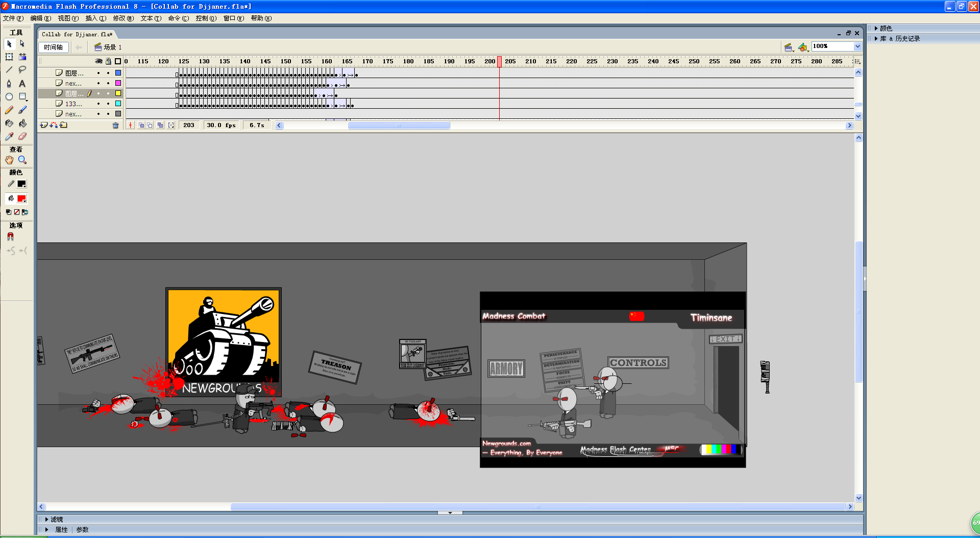Click the insert layer icon
The width and height of the screenshot is (980, 538).
tap(44, 125)
